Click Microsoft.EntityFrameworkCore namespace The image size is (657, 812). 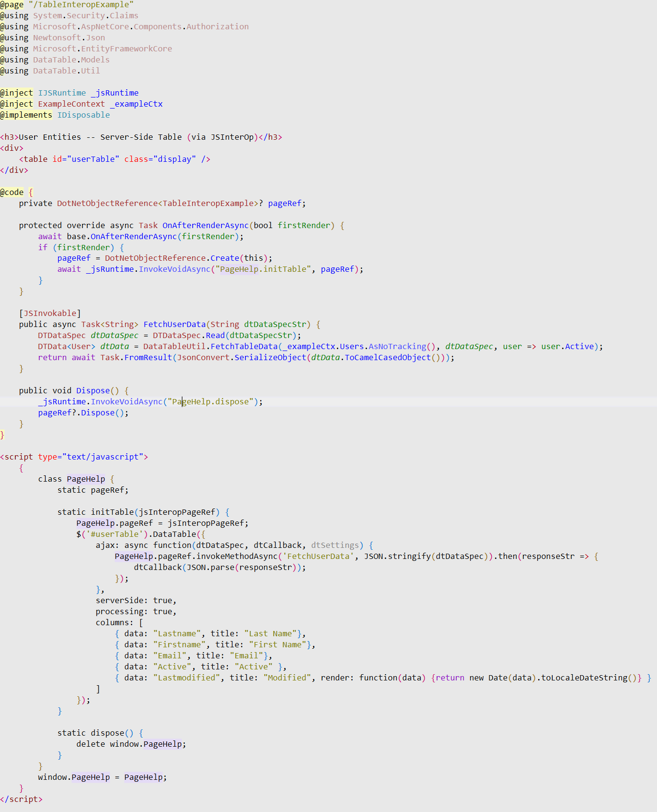point(102,49)
